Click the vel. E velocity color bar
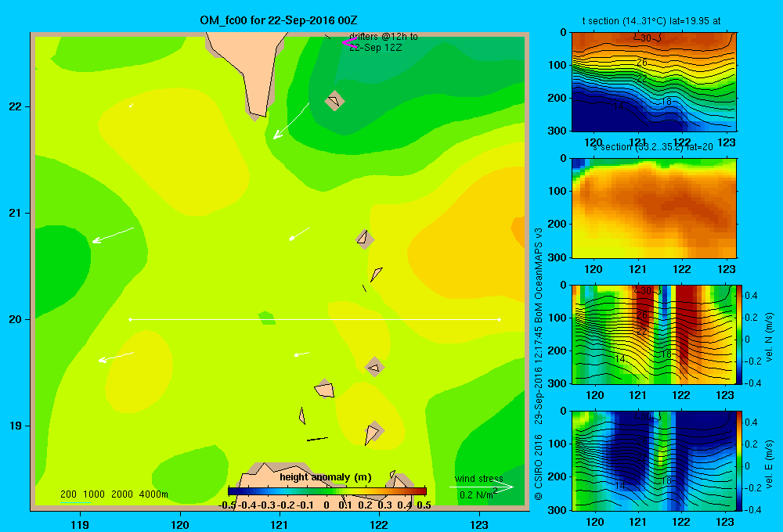 tap(740, 460)
